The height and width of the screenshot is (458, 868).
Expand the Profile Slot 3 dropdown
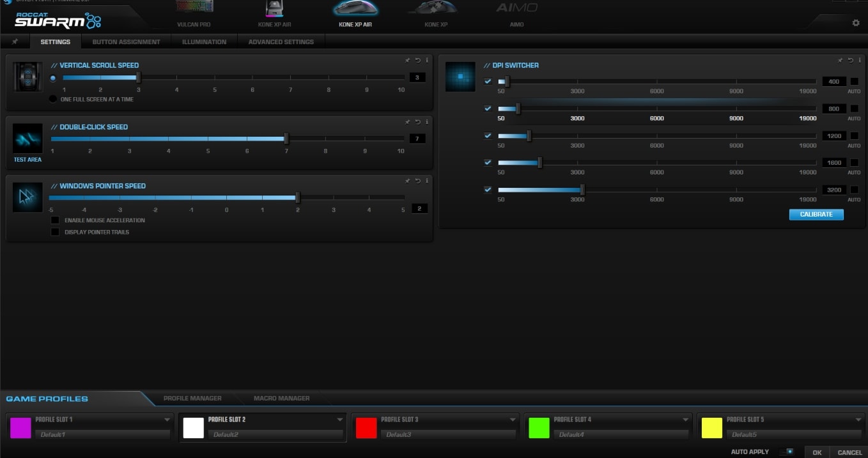513,420
